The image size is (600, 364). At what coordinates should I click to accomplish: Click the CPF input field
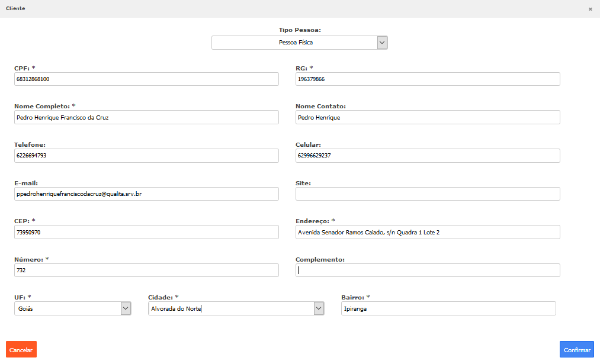tap(146, 79)
